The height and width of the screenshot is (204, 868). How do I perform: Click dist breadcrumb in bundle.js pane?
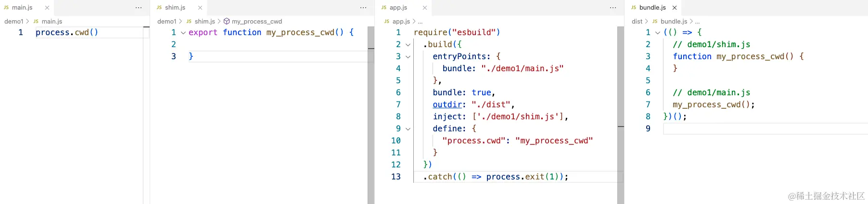point(637,22)
